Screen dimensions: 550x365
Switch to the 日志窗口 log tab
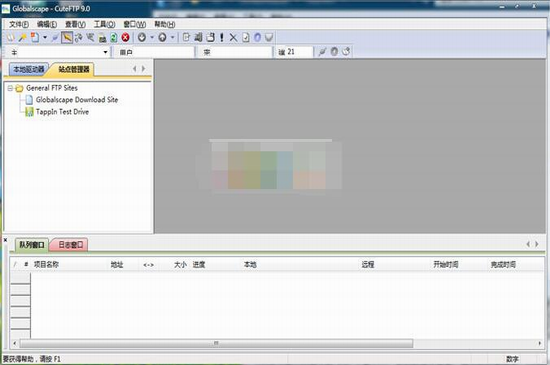point(70,245)
